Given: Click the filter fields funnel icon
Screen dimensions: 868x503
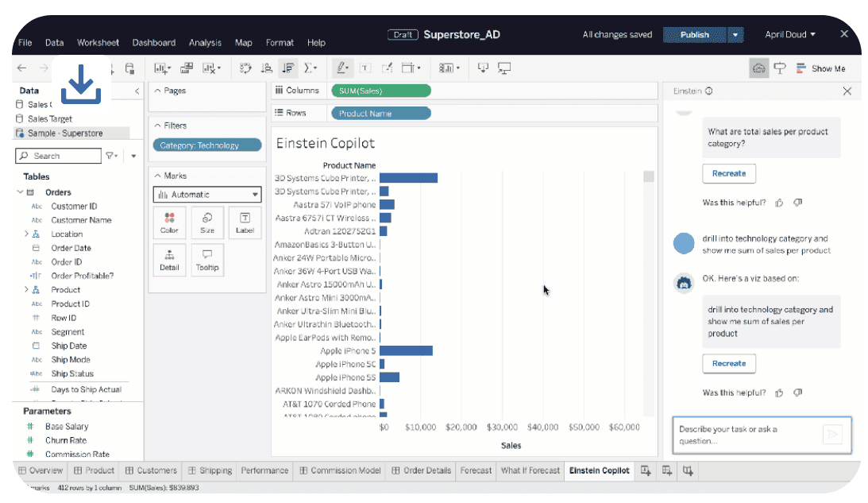Looking at the screenshot, I should (111, 157).
